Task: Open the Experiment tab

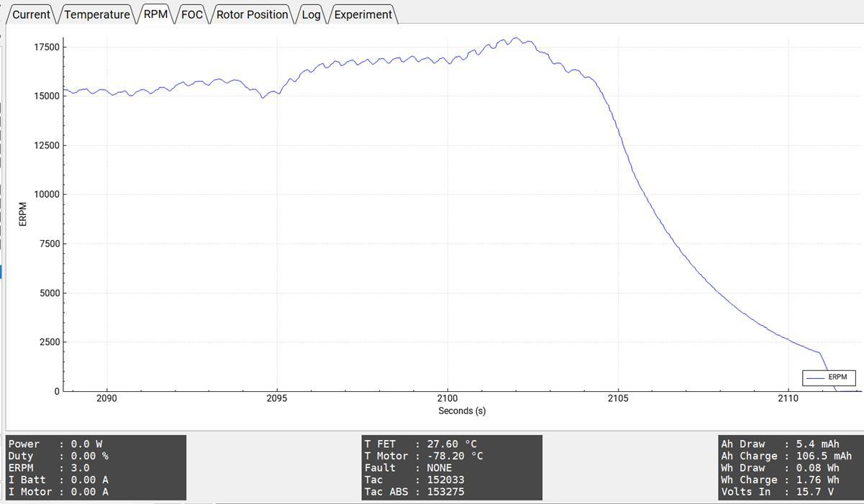Action: click(362, 14)
